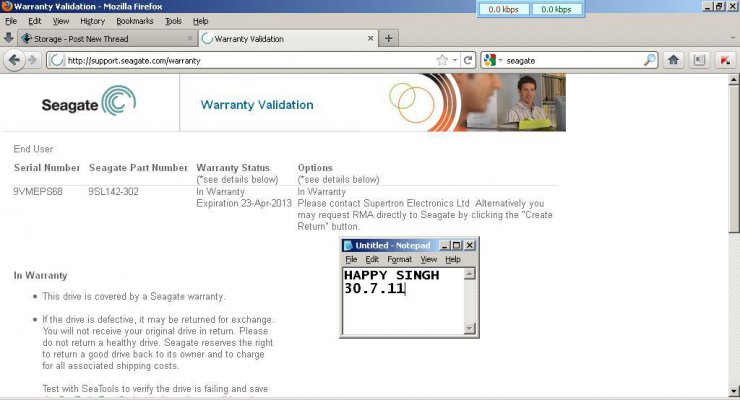Click the Firefox back arrow button
740x400 pixels.
coord(14,60)
